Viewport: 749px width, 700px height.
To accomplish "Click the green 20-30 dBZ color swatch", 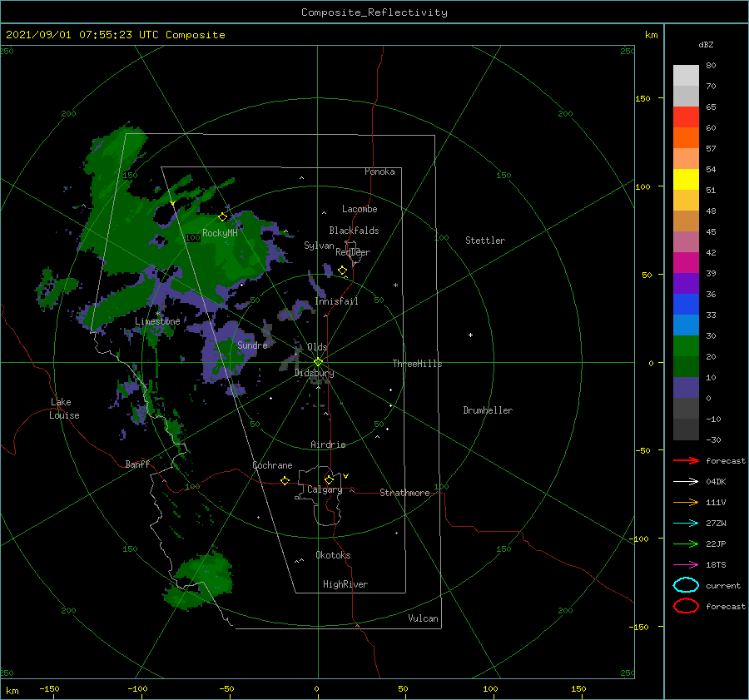I will (686, 346).
